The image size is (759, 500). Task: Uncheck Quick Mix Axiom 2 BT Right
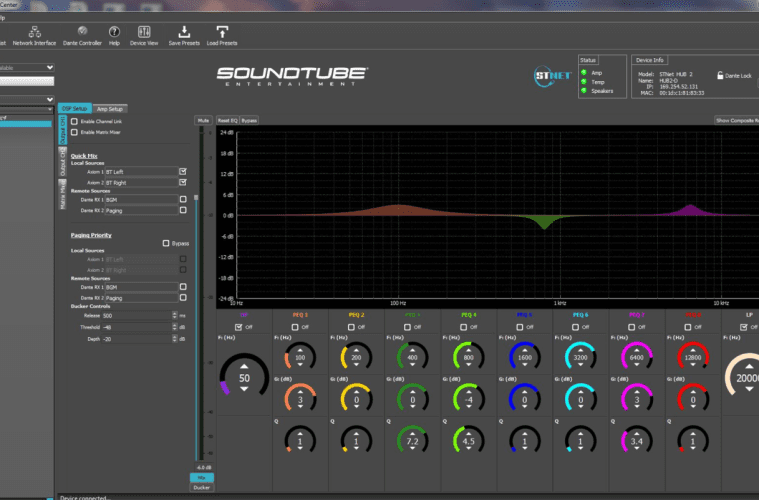tap(183, 182)
